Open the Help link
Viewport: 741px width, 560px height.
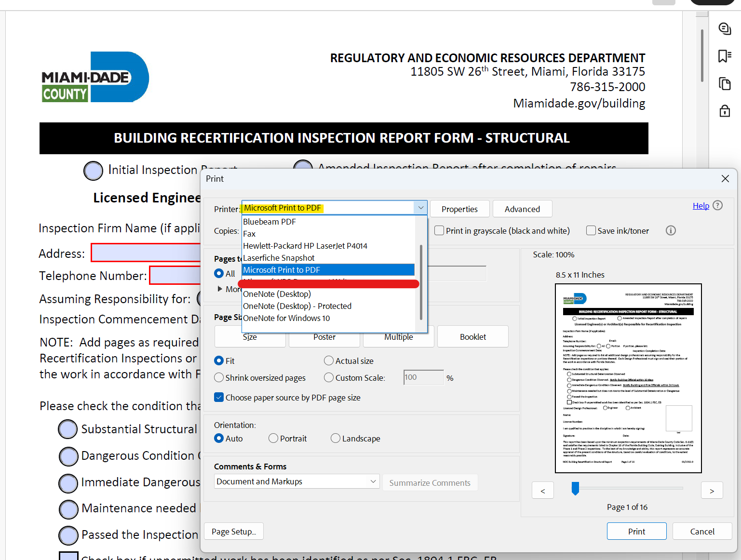701,206
